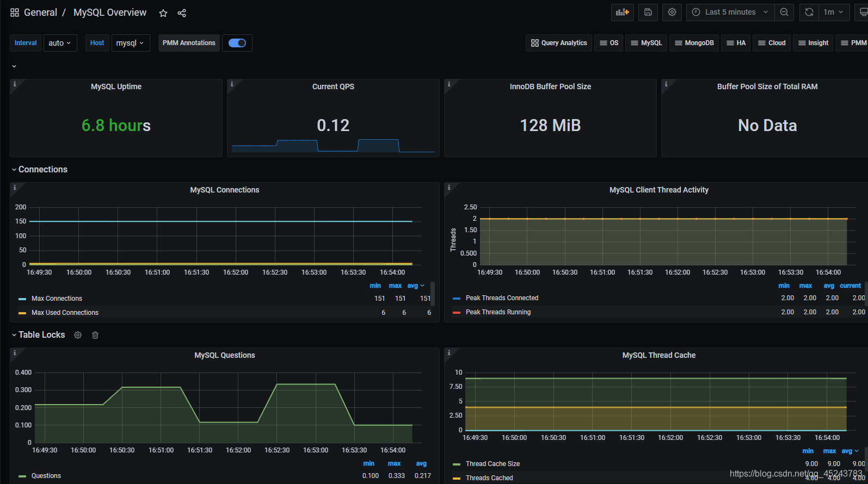Image resolution: width=868 pixels, height=484 pixels.
Task: Open the MySQL Thread Cache title menu
Action: [x=659, y=355]
